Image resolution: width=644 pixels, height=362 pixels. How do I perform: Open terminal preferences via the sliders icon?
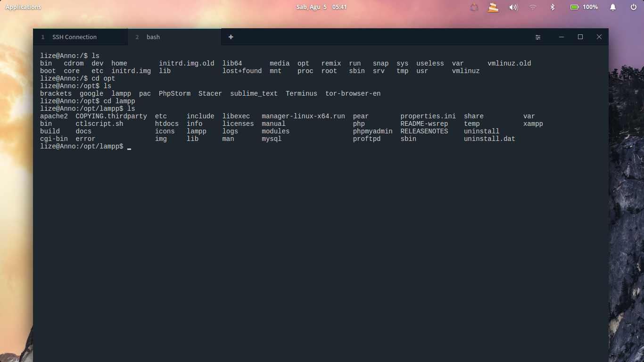[538, 37]
